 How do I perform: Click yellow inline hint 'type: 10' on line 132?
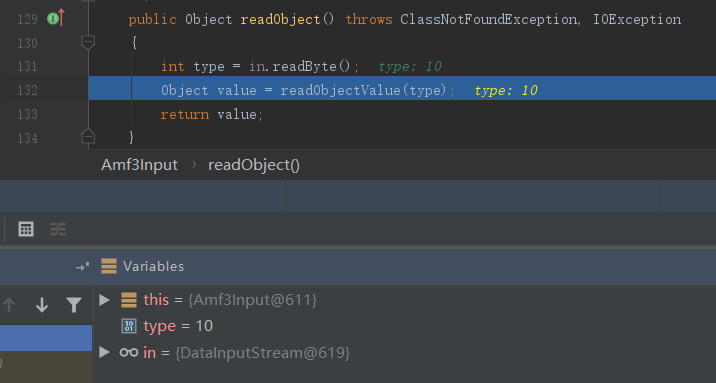click(x=506, y=90)
